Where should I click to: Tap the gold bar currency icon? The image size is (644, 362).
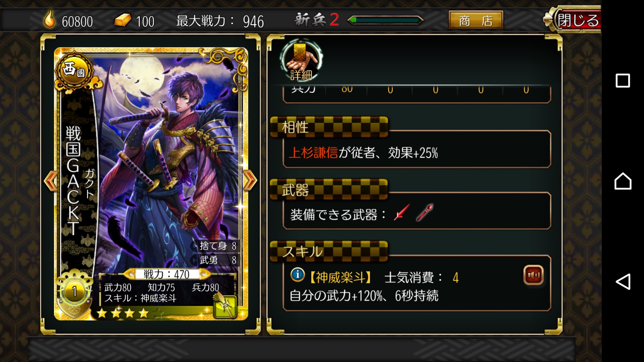click(x=122, y=20)
